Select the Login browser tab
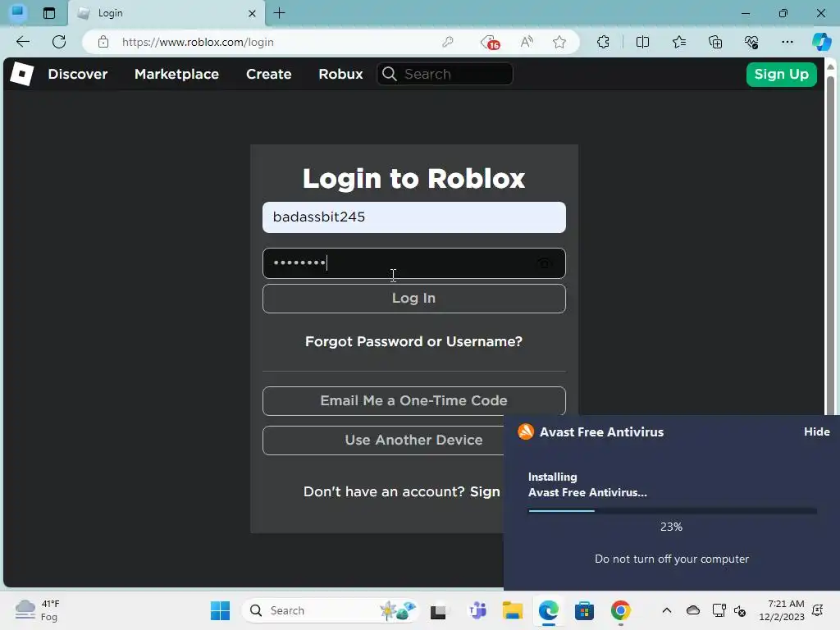840x630 pixels. 166,13
